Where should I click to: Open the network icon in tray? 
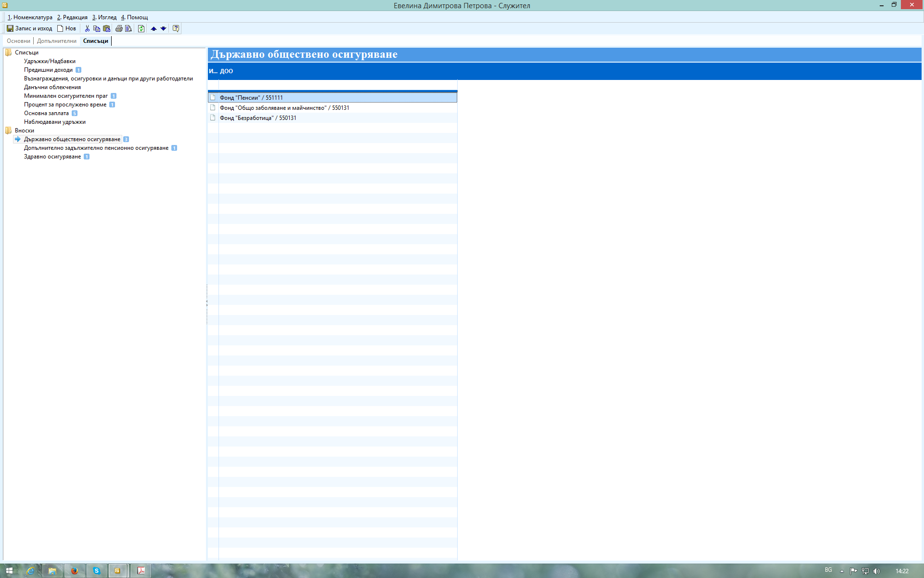coord(865,571)
